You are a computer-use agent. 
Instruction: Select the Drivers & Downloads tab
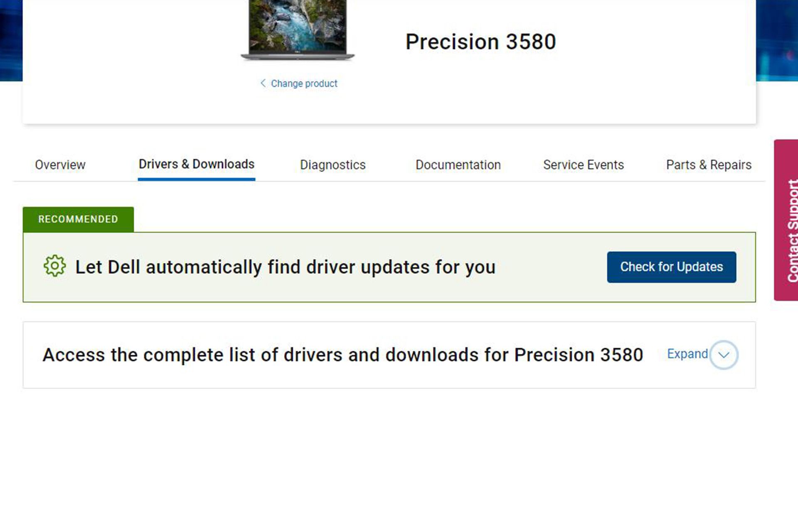pos(197,165)
